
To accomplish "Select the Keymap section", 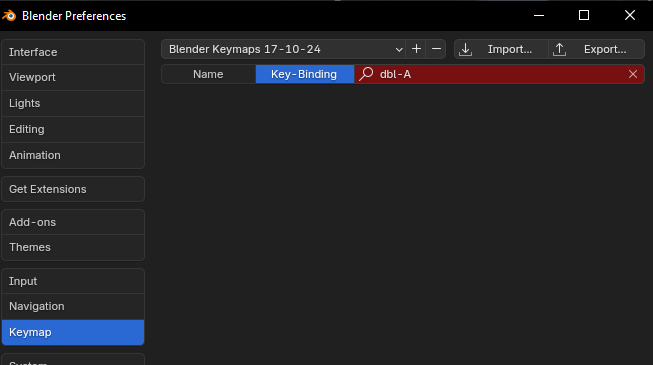I will point(73,332).
